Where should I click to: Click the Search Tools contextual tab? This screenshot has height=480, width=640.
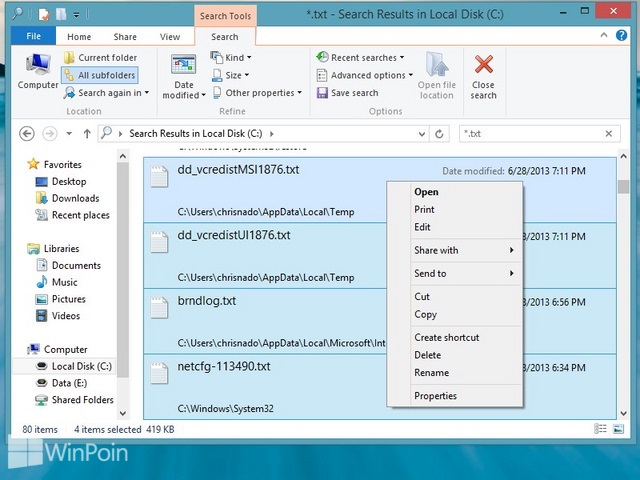click(225, 16)
